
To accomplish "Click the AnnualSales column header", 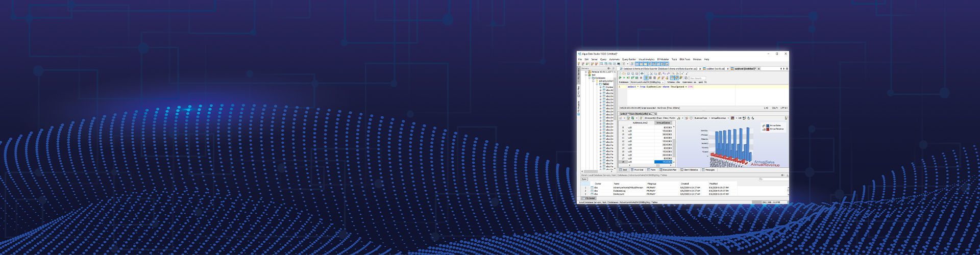I will (663, 123).
